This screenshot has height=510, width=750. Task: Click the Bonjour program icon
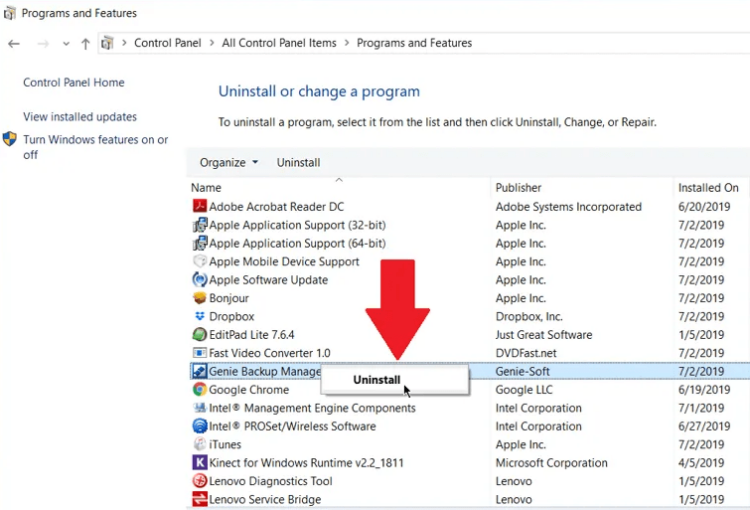click(x=199, y=298)
